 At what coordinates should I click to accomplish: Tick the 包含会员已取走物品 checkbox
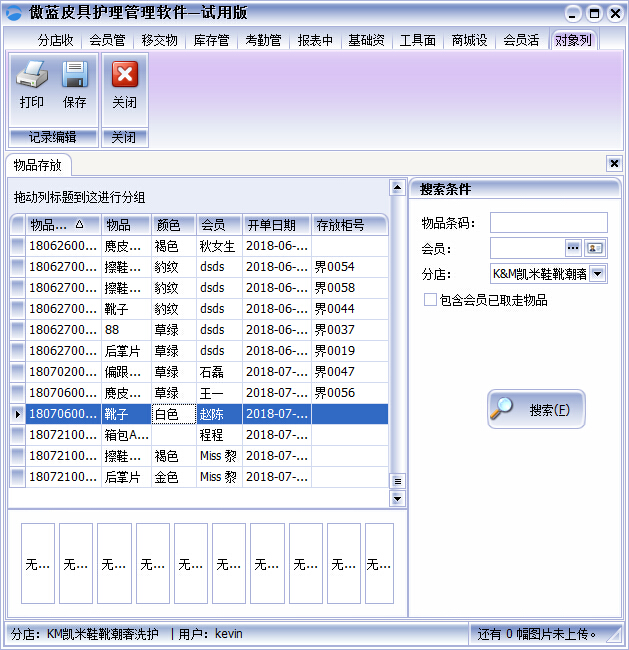pyautogui.click(x=430, y=300)
